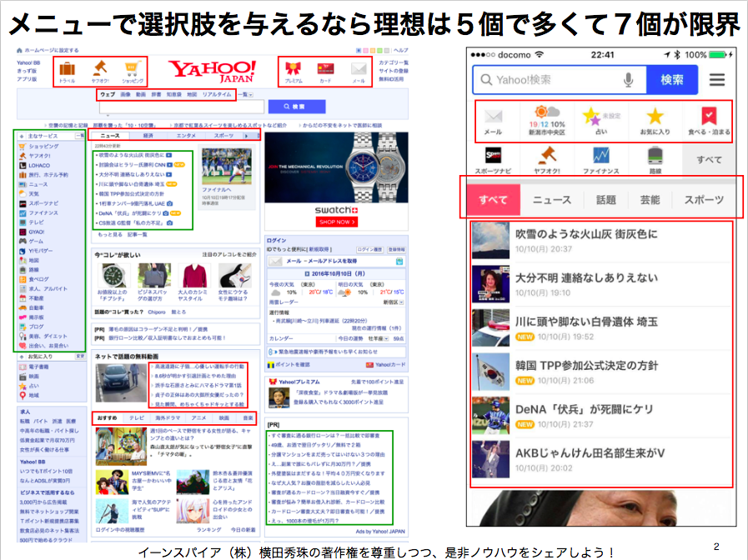
Task: Open mobile headline DeNA「伏兵」が死闘にケリ
Action: pyautogui.click(x=585, y=409)
